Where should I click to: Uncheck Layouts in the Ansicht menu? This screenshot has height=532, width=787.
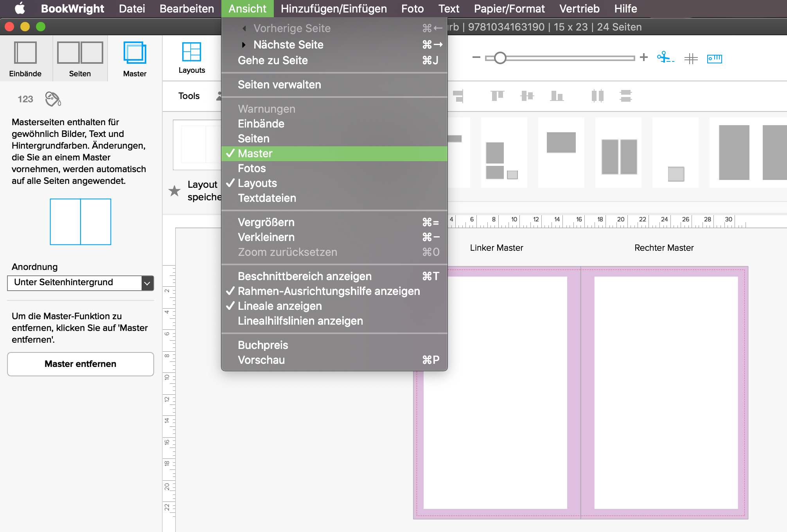(x=334, y=183)
